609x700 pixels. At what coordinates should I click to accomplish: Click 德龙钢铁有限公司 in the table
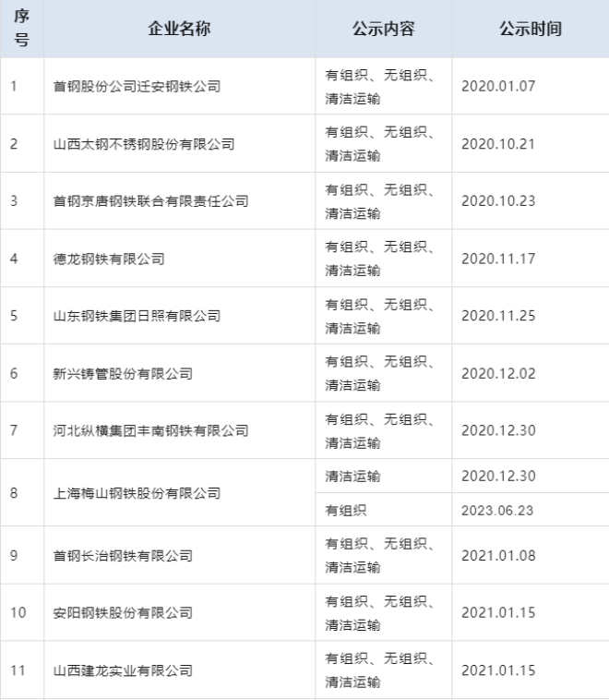pos(109,259)
